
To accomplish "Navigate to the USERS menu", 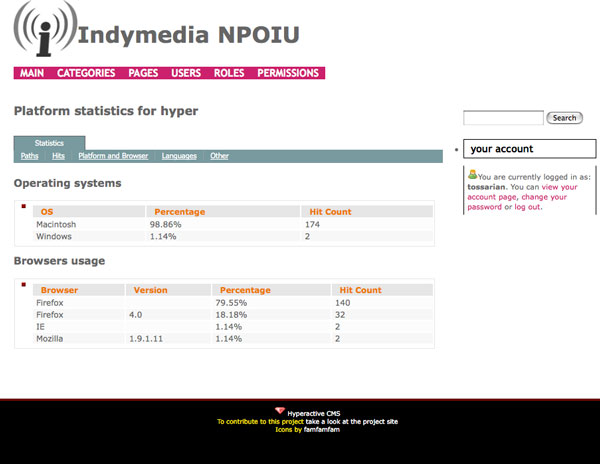I will (x=186, y=73).
